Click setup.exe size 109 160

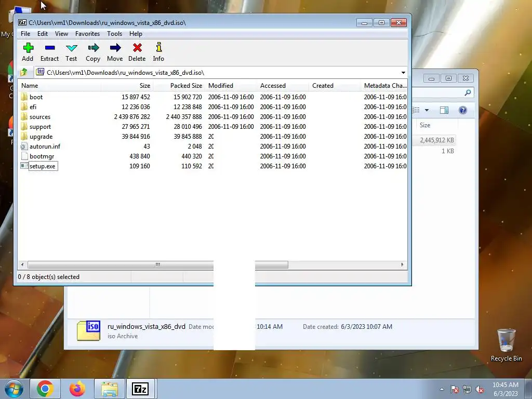point(139,166)
